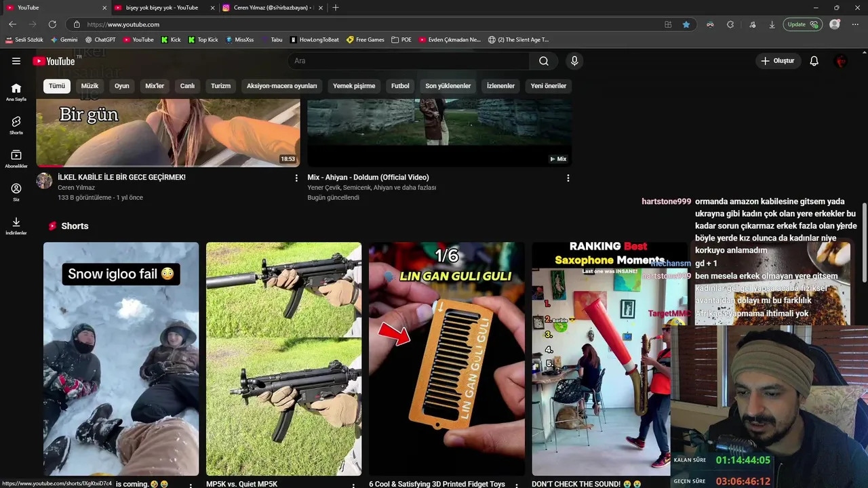Screen dimensions: 868x488
Task: Open the browser extensions puzzle icon
Action: (x=730, y=24)
